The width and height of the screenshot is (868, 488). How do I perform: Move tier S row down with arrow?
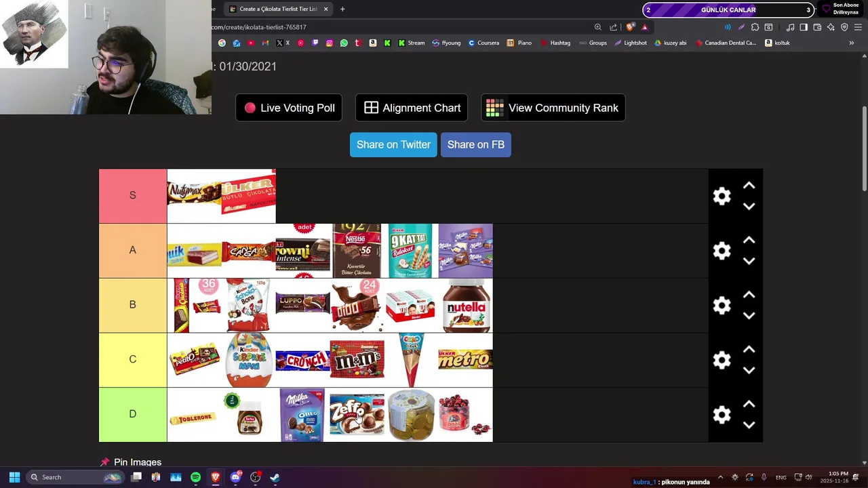(749, 206)
